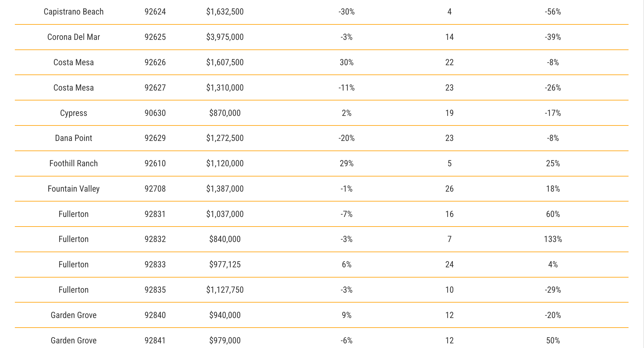This screenshot has height=348, width=644.
Task: Click Foothill Ranch in the table
Action: click(x=74, y=163)
